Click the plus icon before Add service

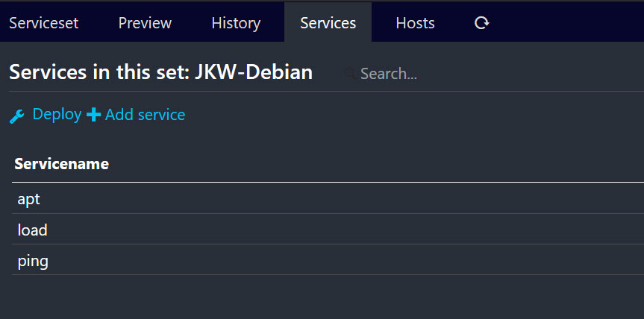(93, 115)
